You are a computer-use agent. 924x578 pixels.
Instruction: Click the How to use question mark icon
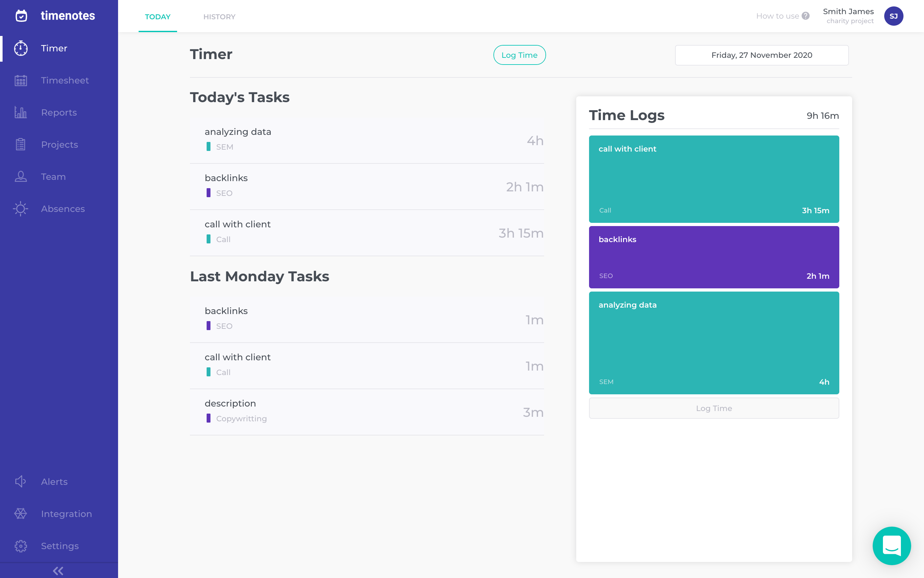pyautogui.click(x=806, y=16)
